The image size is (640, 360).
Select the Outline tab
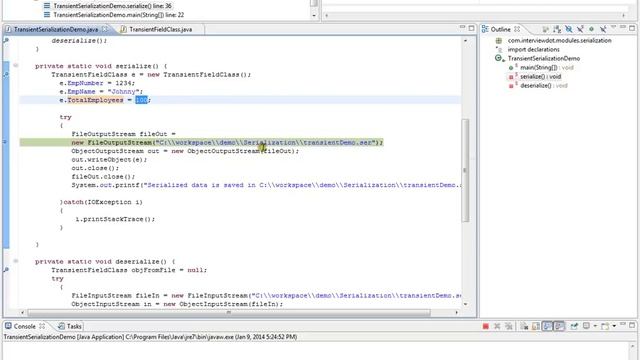(500, 29)
